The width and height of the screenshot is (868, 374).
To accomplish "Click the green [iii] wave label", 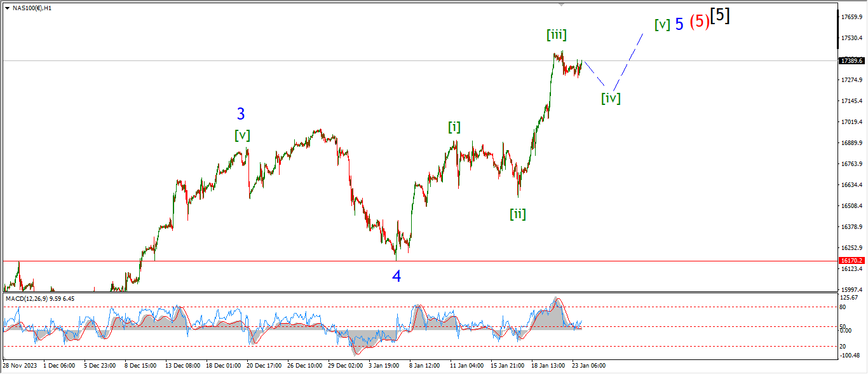I will click(x=556, y=35).
